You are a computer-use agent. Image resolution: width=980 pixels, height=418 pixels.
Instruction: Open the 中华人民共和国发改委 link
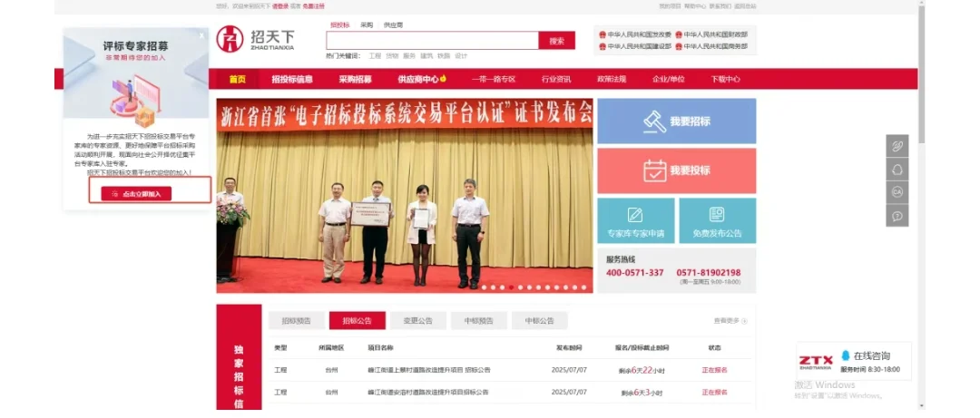pyautogui.click(x=635, y=35)
